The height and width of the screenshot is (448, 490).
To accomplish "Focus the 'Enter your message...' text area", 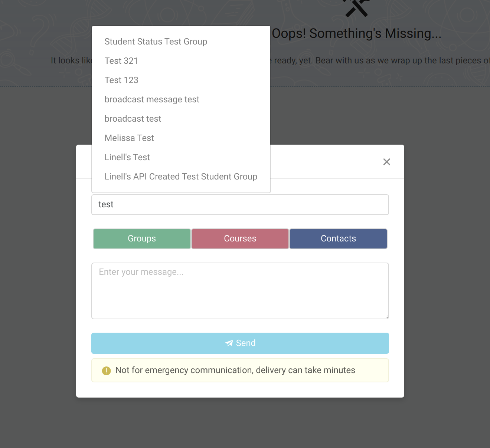I will (240, 291).
